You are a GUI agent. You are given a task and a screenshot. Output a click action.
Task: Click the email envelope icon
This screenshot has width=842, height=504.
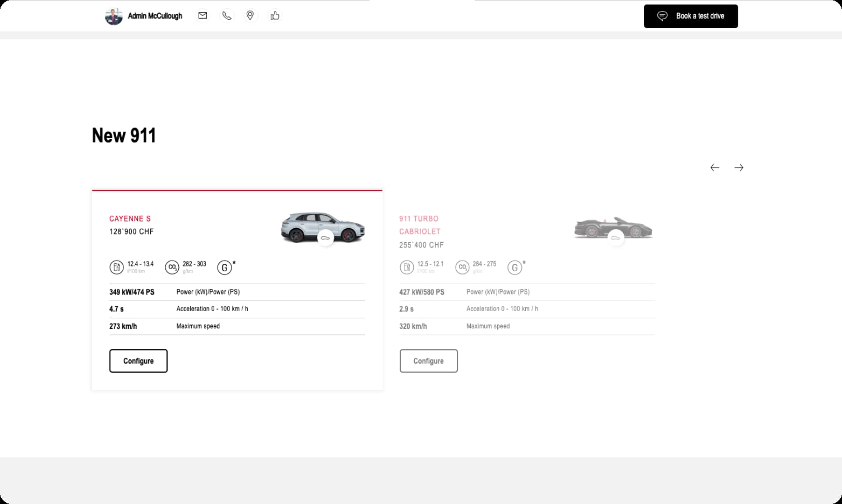[203, 16]
